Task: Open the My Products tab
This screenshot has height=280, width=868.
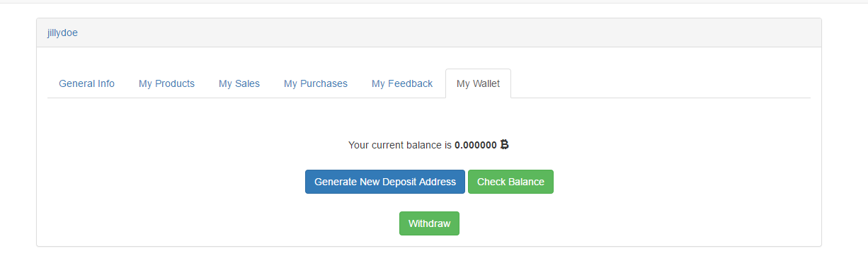Action: click(166, 83)
